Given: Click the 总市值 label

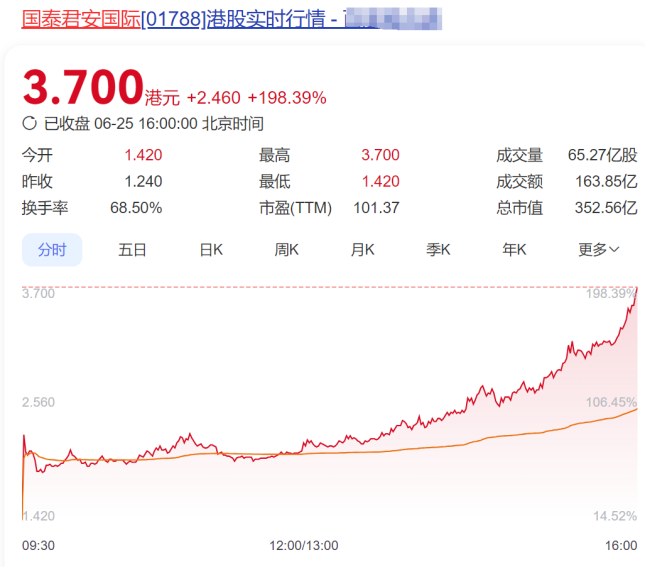Looking at the screenshot, I should pos(520,208).
